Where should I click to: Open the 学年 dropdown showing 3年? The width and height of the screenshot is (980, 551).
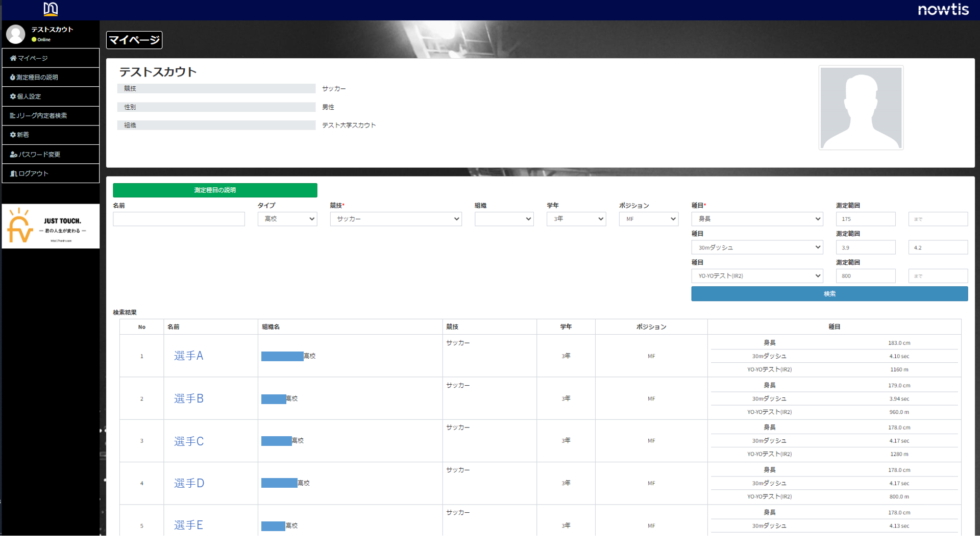click(x=576, y=219)
